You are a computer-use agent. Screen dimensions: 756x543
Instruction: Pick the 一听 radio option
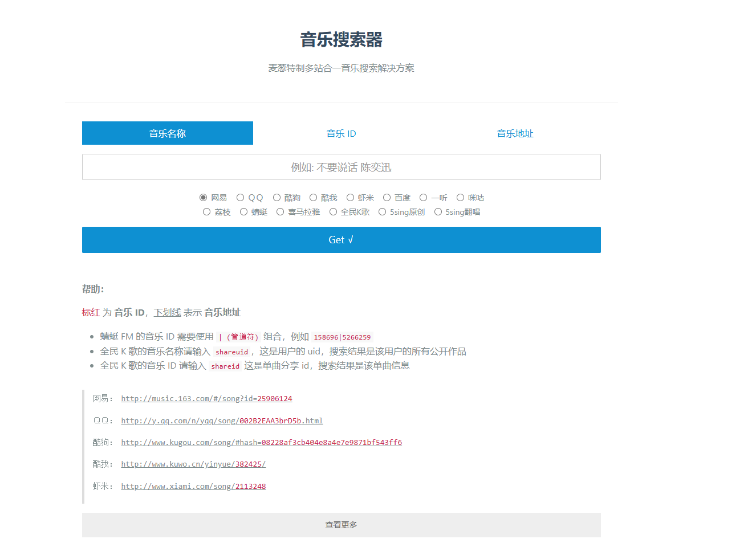click(423, 198)
